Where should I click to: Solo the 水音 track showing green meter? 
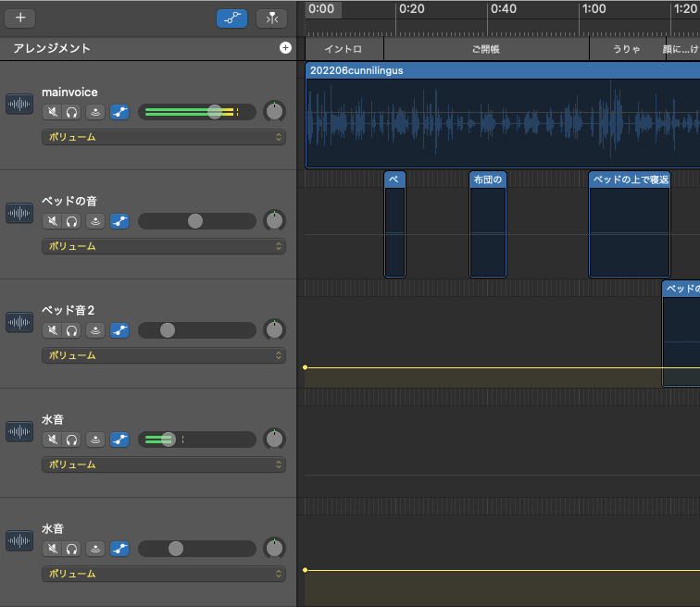71,440
